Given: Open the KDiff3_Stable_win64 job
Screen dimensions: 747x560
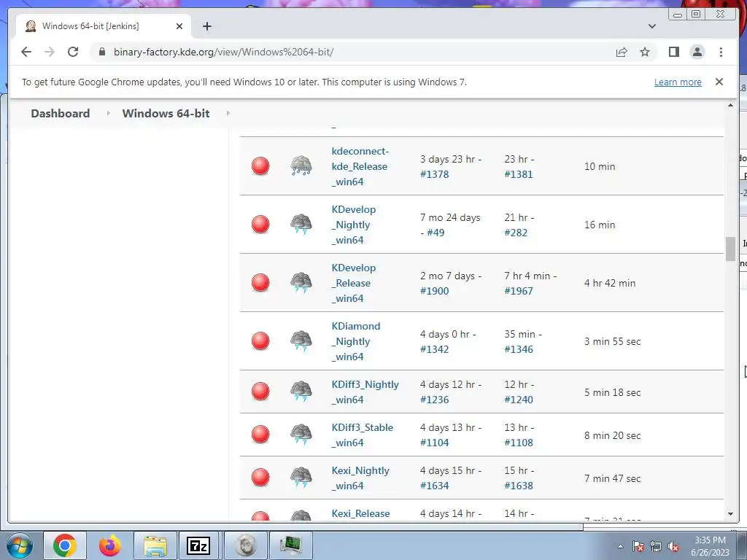Looking at the screenshot, I should [362, 435].
